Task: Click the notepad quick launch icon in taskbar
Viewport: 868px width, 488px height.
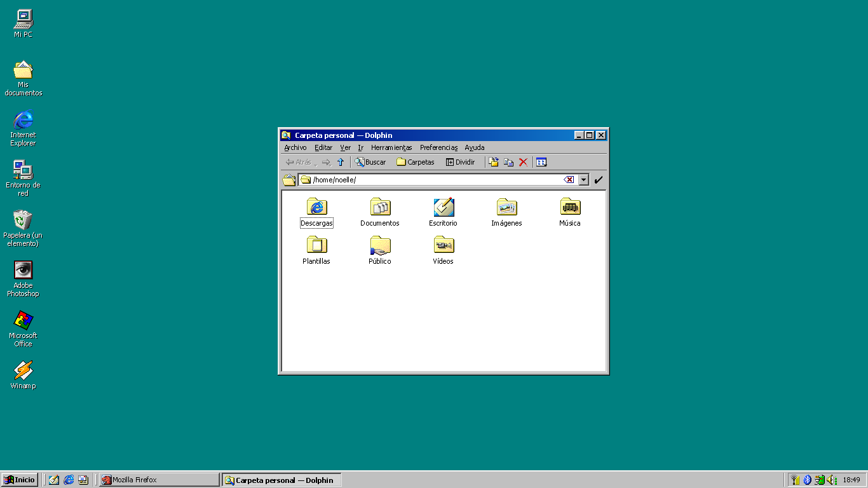Action: [x=54, y=480]
